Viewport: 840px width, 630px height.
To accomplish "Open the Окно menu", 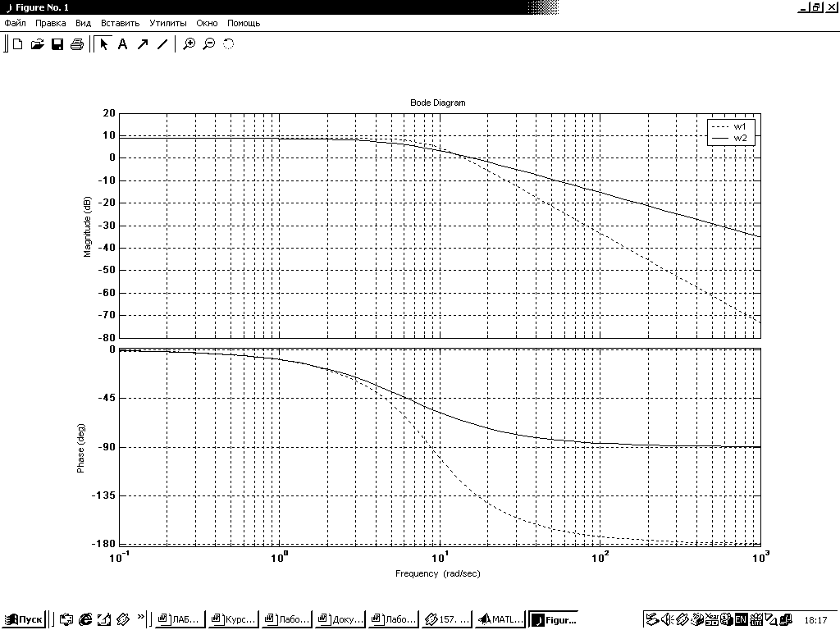I will [x=207, y=23].
